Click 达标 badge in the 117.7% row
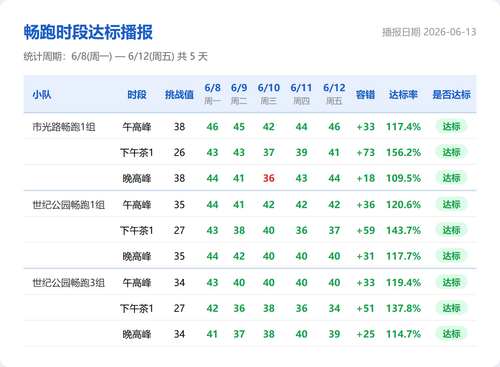 (451, 256)
